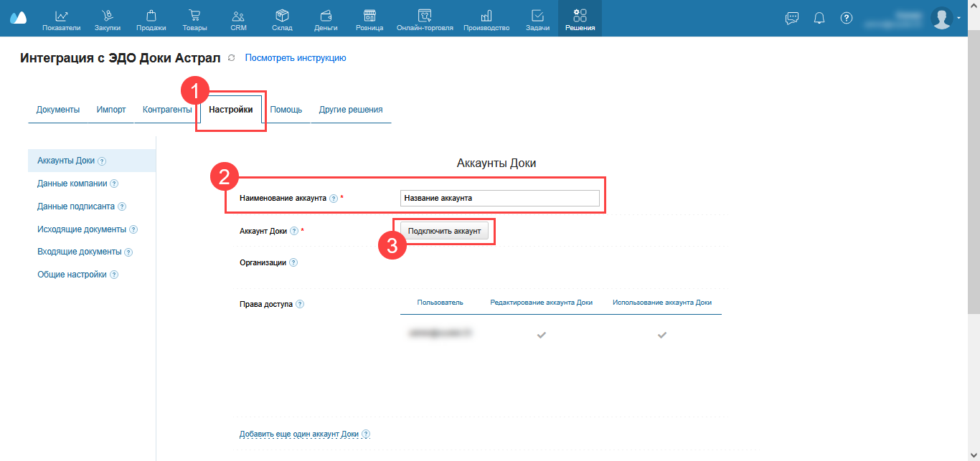Click the notifications bell icon

pos(819,19)
